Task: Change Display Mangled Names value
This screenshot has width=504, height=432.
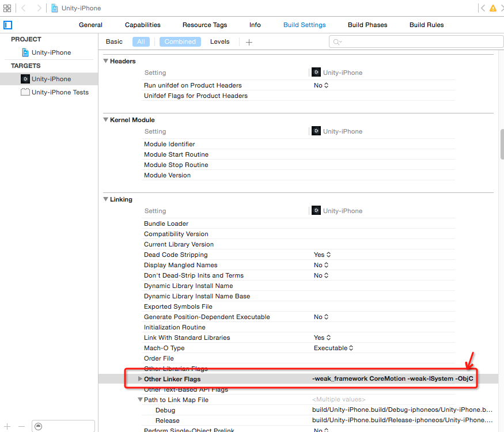Action: coord(321,265)
